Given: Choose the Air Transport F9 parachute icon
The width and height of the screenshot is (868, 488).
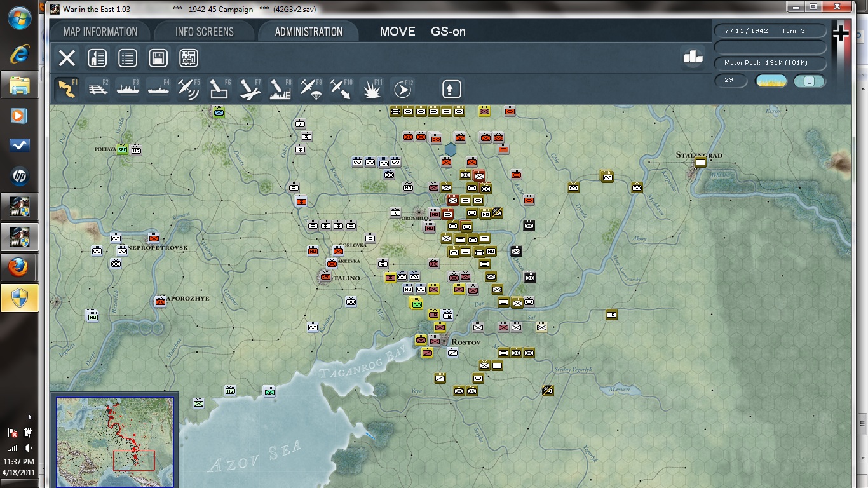Looking at the screenshot, I should (x=311, y=88).
